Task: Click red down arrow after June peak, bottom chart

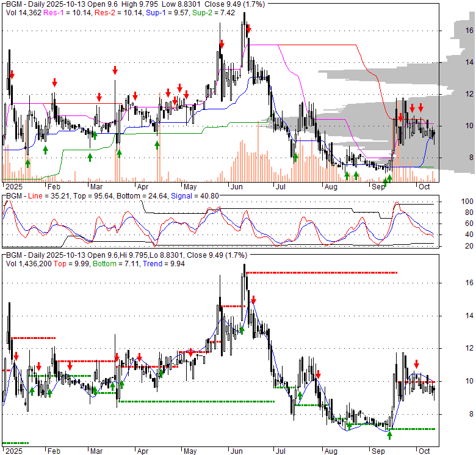Action: (253, 300)
